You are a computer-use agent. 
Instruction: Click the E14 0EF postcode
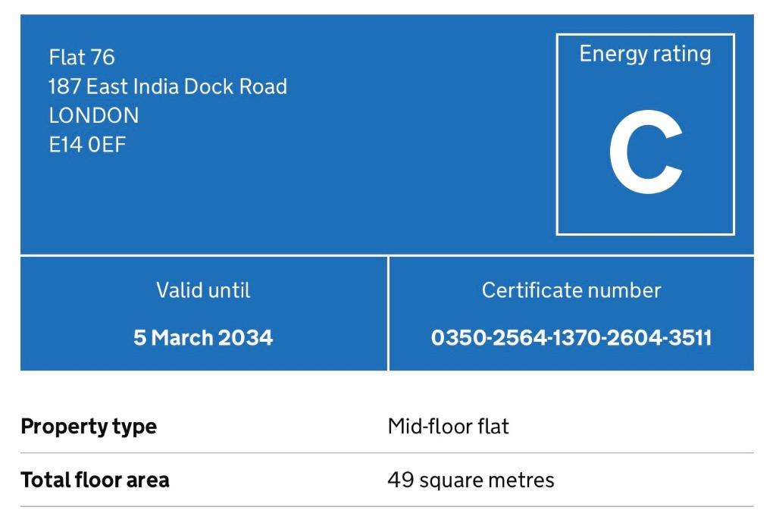(87, 145)
